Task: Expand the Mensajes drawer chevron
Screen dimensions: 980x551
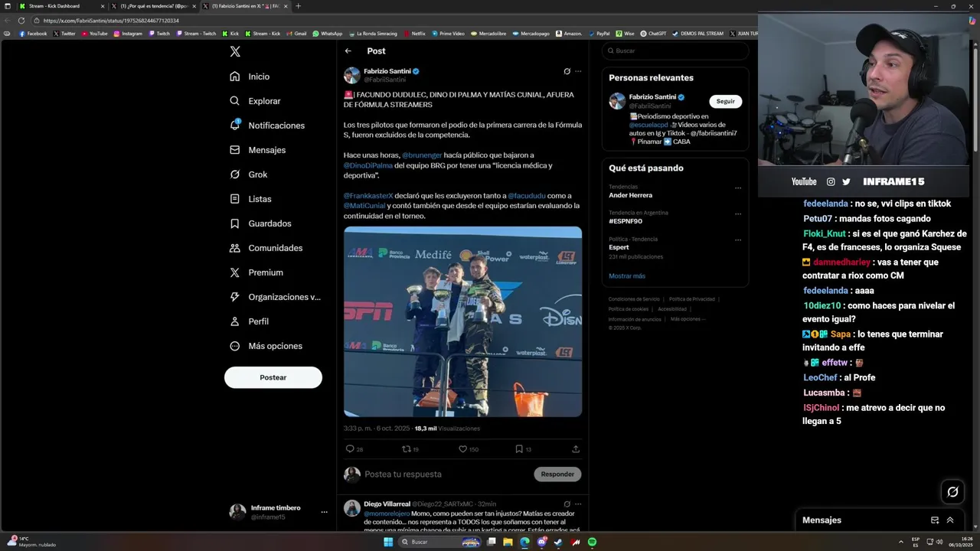Action: [x=950, y=520]
